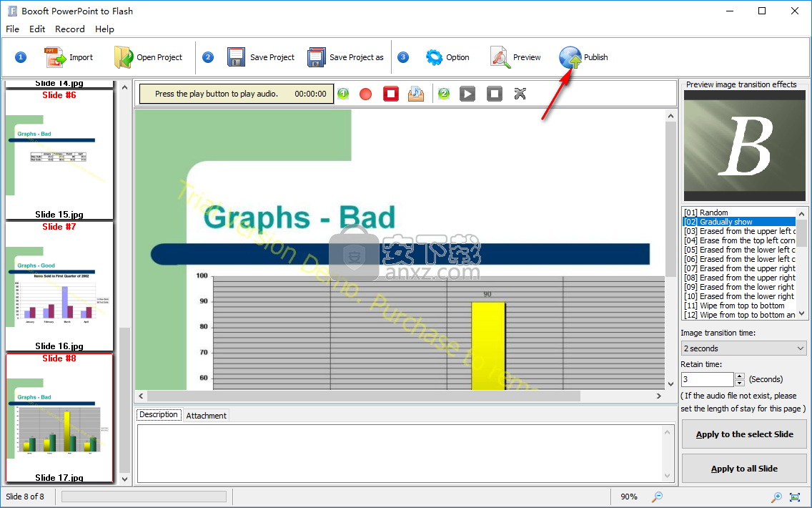Click the fit image icon in status bar
This screenshot has height=508, width=812.
795,497
